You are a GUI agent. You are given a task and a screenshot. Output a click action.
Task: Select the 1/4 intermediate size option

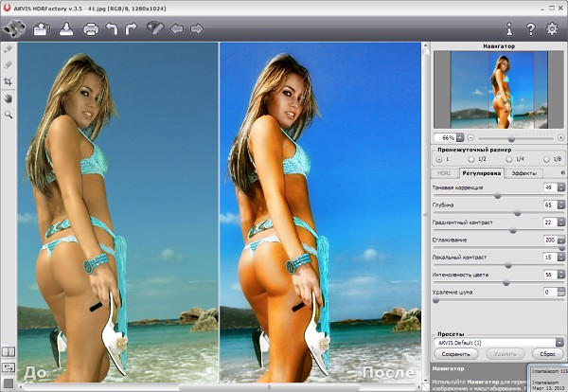click(x=508, y=159)
